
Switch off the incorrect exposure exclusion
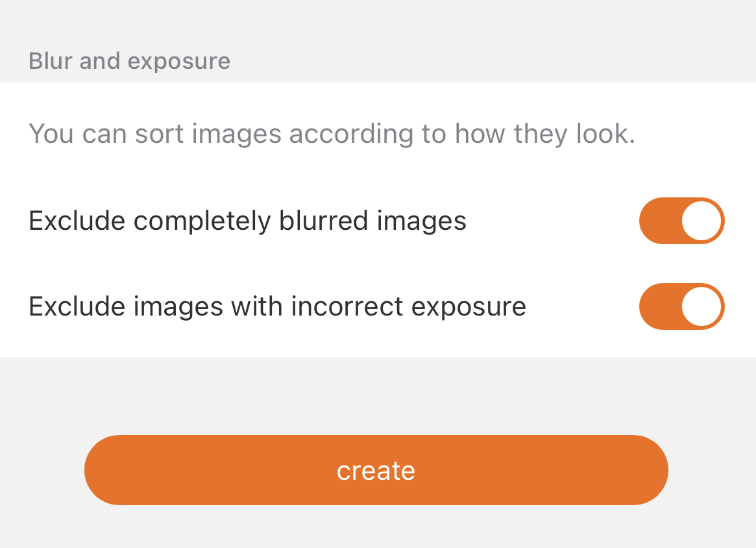681,306
